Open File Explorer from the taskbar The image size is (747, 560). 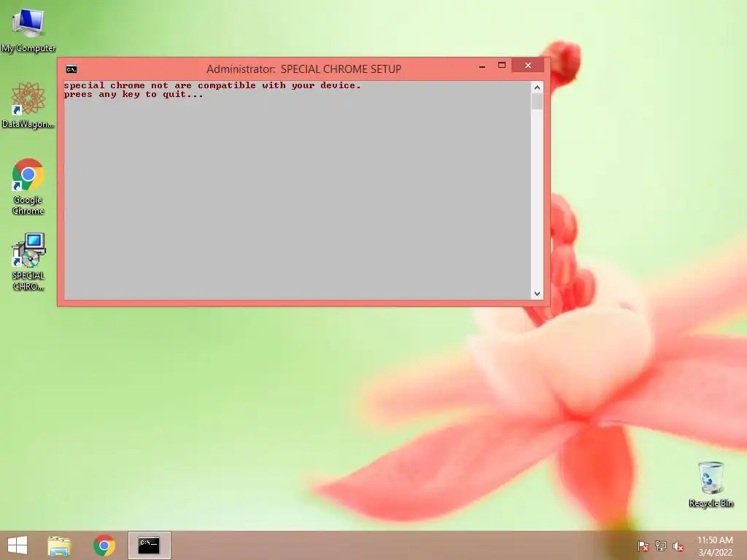pyautogui.click(x=59, y=545)
